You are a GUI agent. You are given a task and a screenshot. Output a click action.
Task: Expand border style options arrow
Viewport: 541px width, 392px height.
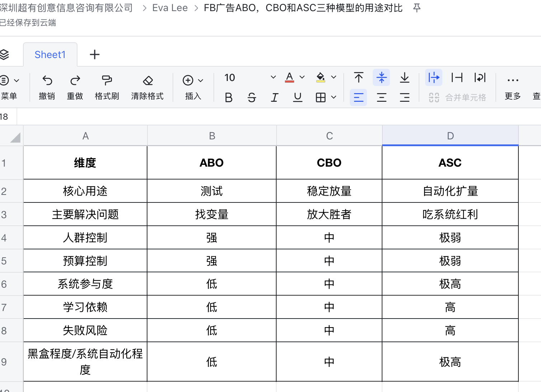pos(334,97)
